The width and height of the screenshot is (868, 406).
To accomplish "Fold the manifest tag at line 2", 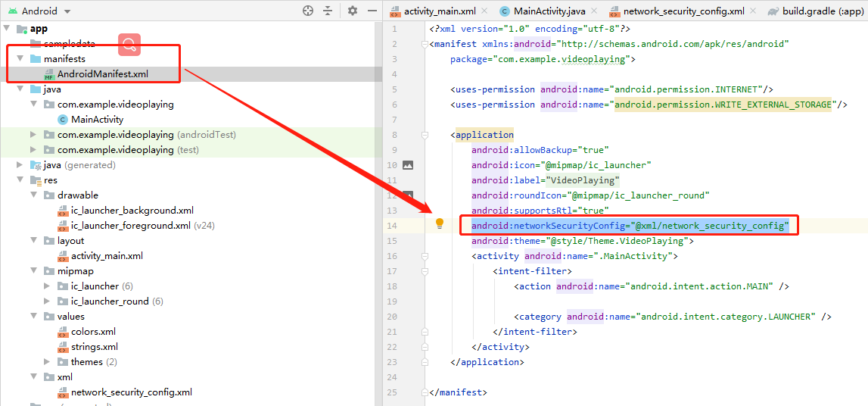I will [x=425, y=44].
